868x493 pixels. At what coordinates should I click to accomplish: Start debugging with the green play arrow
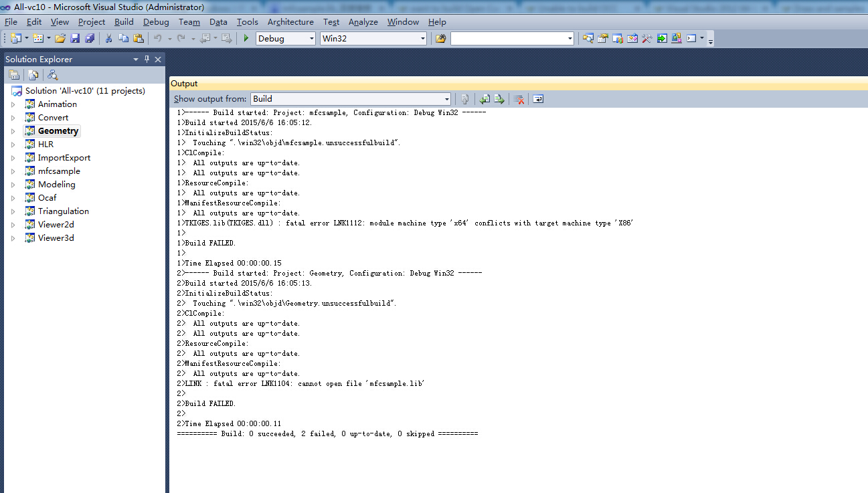(246, 39)
